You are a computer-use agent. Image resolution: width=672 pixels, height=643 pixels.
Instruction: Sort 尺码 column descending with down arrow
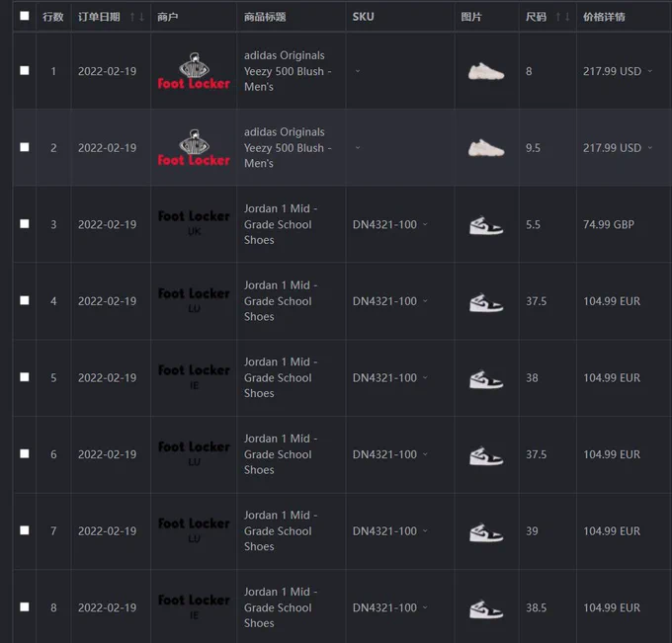click(x=567, y=17)
